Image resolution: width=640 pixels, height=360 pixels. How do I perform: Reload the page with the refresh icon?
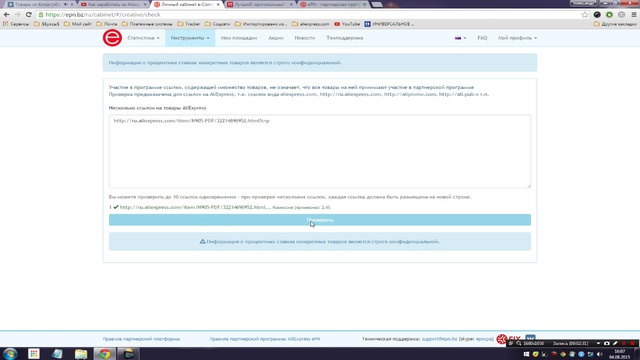click(x=29, y=15)
